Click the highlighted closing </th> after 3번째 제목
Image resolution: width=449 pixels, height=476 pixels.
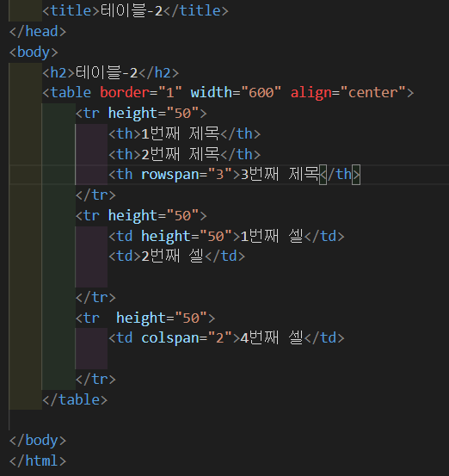340,175
